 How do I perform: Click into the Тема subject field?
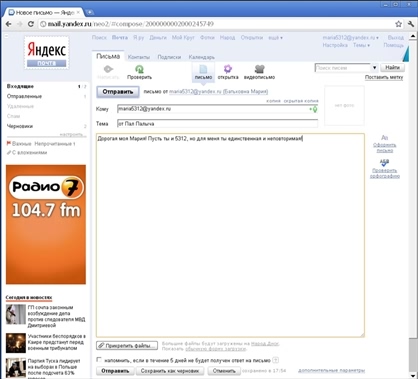tap(217, 124)
